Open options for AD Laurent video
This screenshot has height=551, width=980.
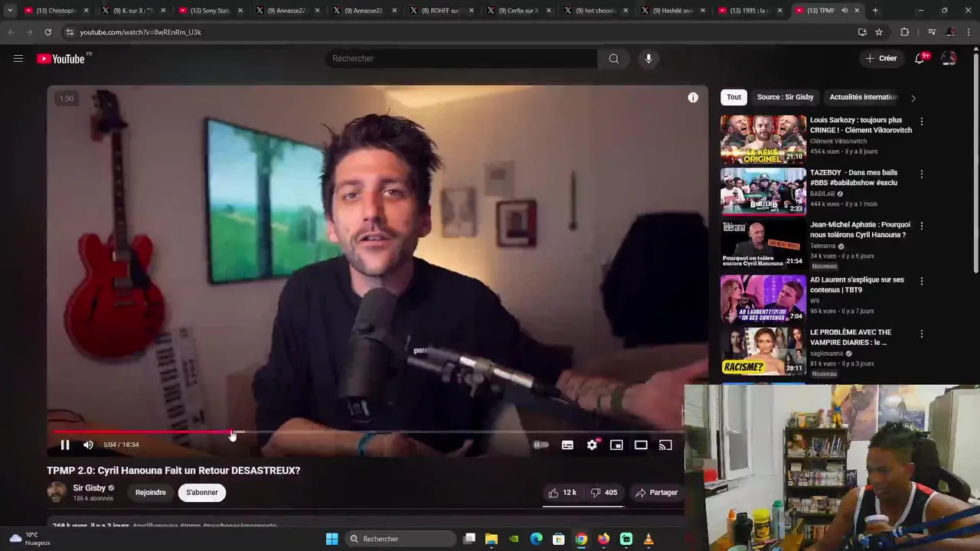coord(921,282)
